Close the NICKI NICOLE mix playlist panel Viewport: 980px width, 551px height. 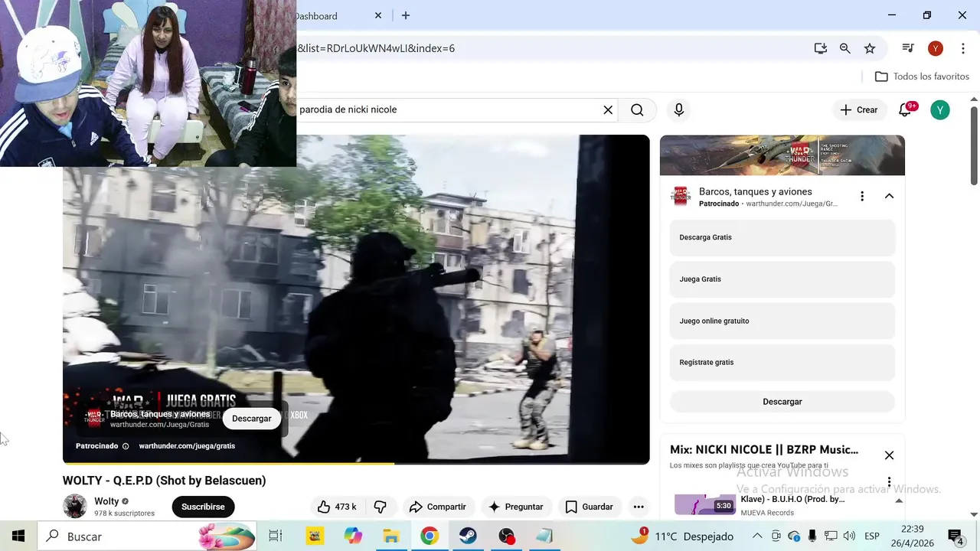tap(889, 455)
